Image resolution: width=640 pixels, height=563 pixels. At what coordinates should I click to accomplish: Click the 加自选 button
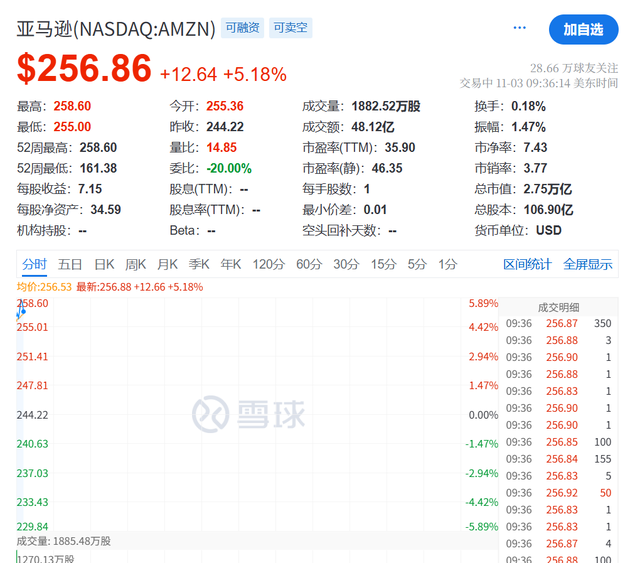(x=583, y=29)
